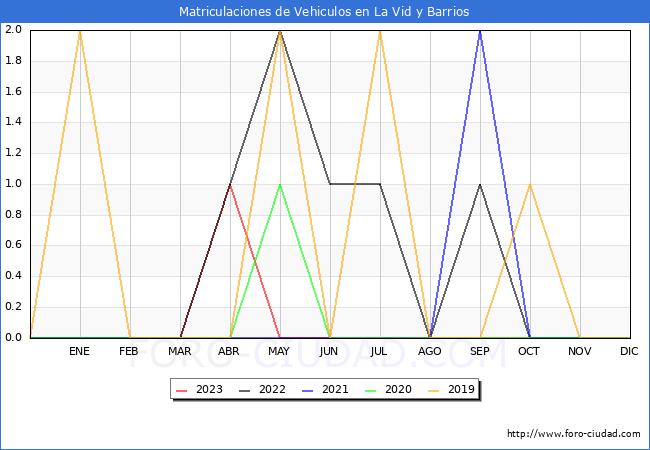The image size is (650, 450).
Task: Click the JUN month axis label
Action: pyautogui.click(x=329, y=351)
